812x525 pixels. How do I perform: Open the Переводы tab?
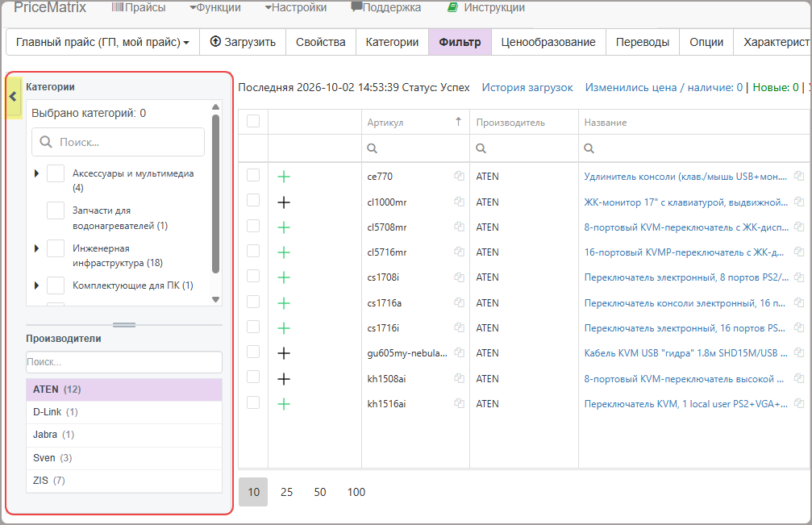click(643, 42)
